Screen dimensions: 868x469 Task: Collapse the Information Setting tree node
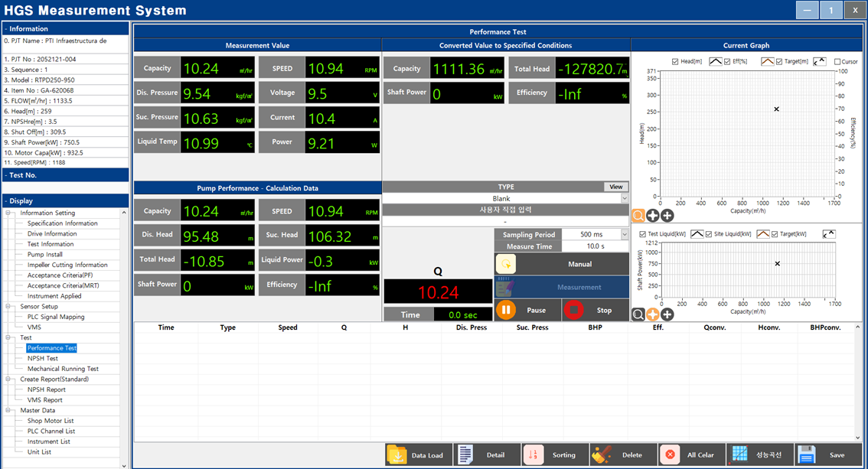tap(9, 213)
